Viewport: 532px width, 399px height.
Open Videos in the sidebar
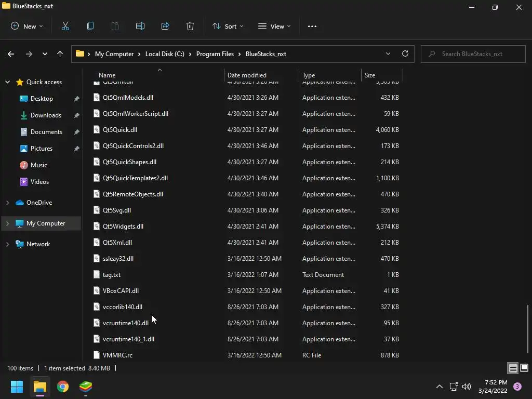point(39,182)
